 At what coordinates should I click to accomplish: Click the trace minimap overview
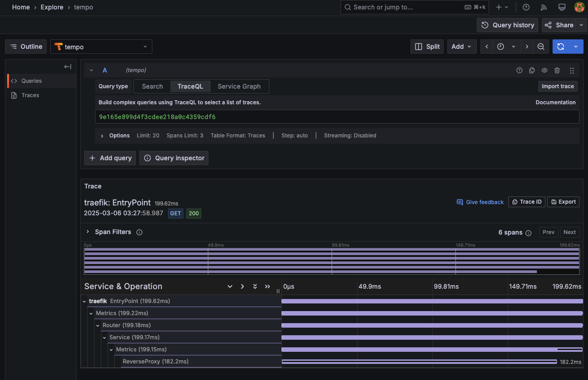332,261
